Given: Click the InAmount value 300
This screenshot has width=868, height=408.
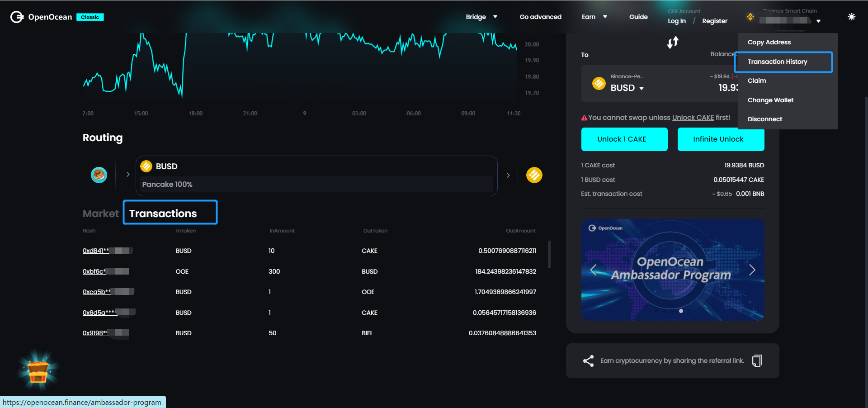Looking at the screenshot, I should pyautogui.click(x=274, y=271).
